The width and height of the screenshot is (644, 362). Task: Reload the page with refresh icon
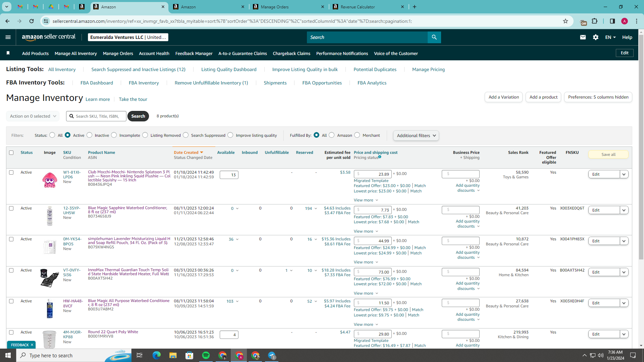(x=32, y=21)
